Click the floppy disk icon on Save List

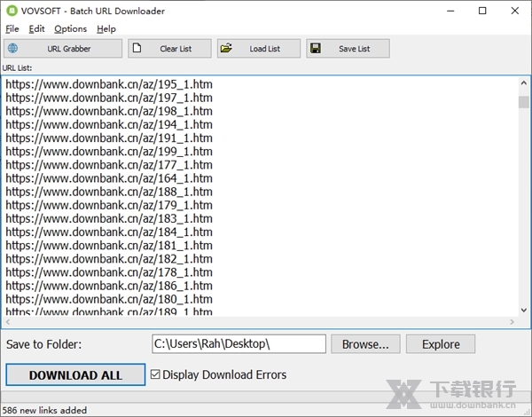316,48
